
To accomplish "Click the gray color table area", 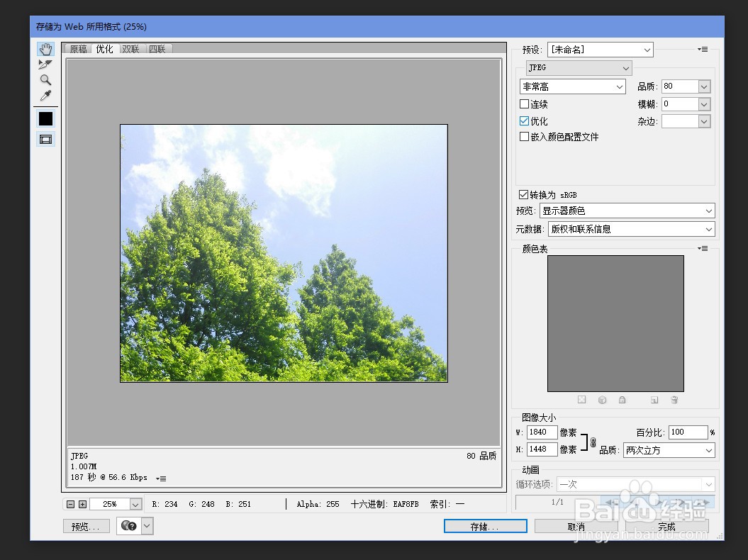I will click(x=615, y=323).
